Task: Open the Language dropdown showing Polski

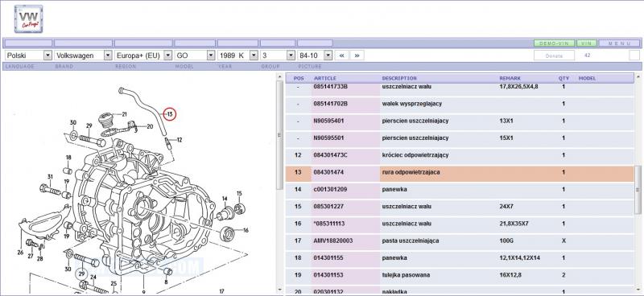Action: (28, 55)
